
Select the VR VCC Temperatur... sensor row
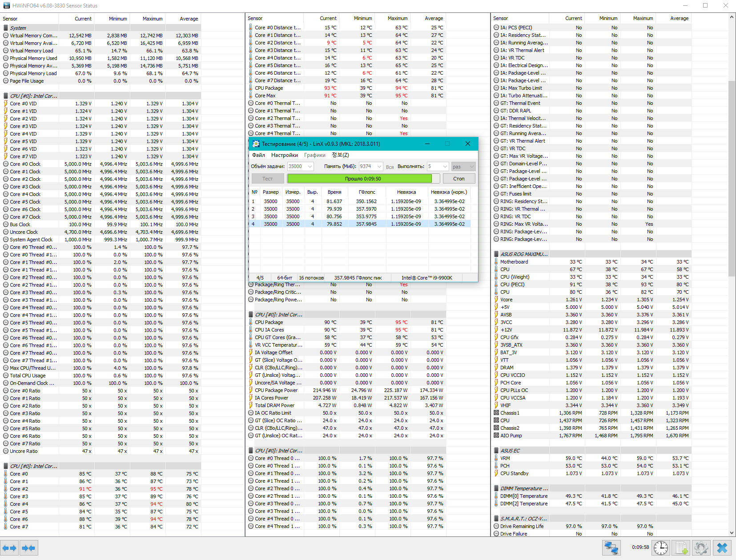point(346,345)
